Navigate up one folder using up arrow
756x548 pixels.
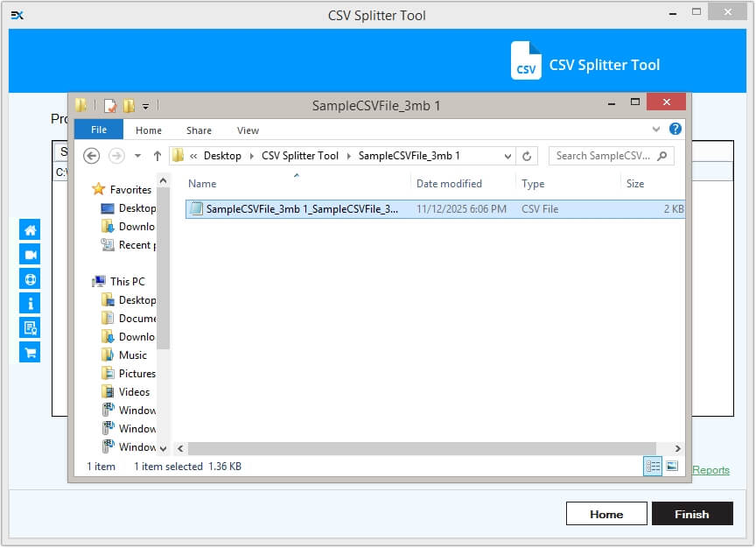[156, 156]
